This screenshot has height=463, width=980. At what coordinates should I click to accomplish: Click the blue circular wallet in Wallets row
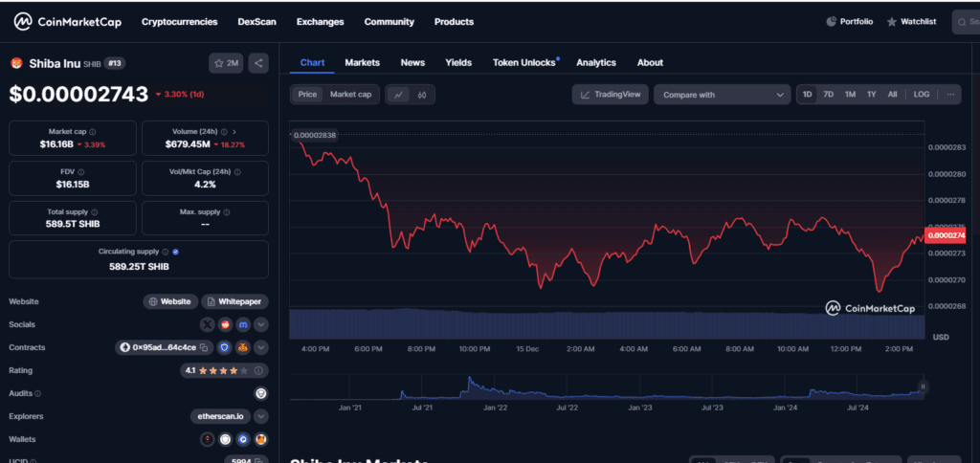click(243, 440)
